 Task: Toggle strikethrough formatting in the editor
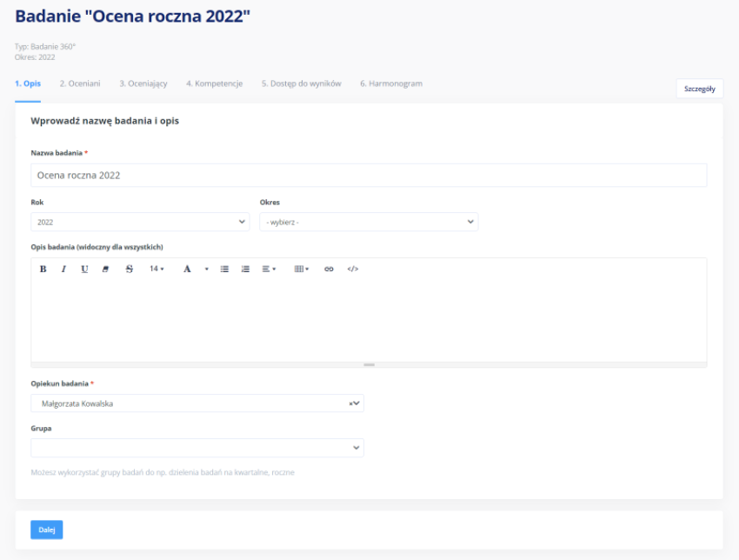click(x=130, y=269)
